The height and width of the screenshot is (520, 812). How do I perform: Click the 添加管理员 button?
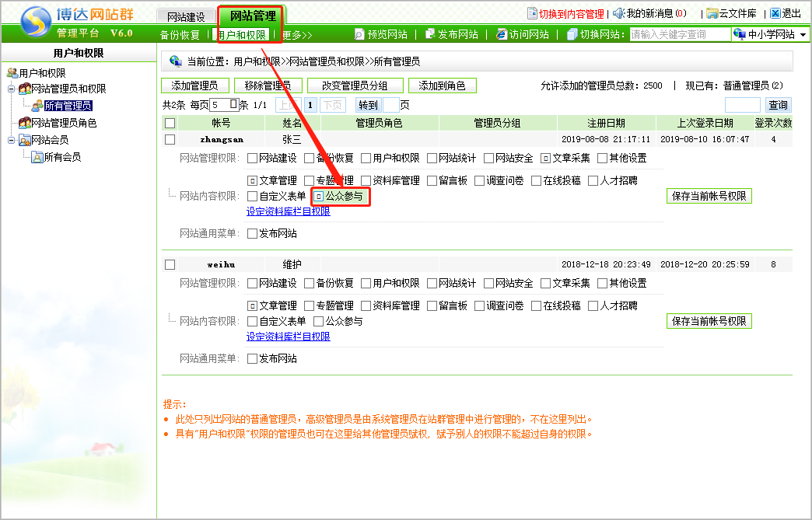click(x=194, y=86)
